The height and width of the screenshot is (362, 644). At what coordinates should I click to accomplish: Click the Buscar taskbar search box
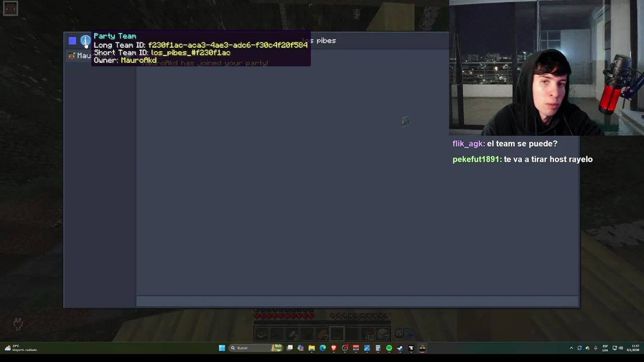coord(256,348)
